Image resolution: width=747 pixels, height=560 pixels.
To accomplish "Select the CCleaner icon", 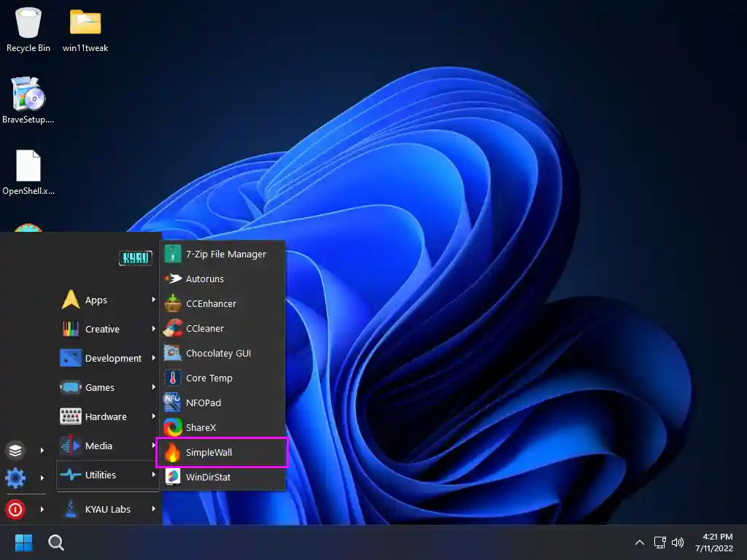I will [x=172, y=328].
